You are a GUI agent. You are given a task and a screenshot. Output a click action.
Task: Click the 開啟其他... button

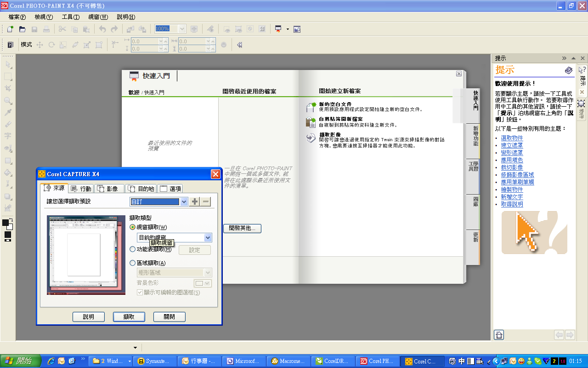coord(242,228)
